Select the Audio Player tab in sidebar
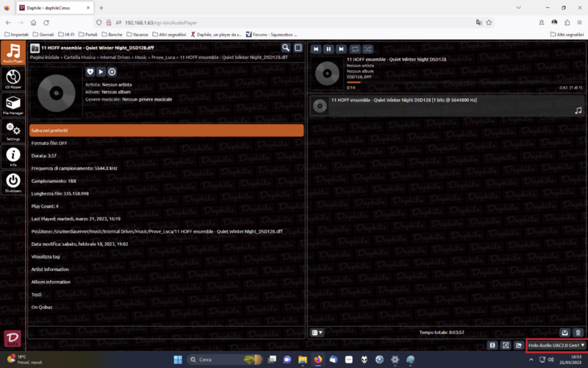The width and height of the screenshot is (588, 368). click(12, 54)
